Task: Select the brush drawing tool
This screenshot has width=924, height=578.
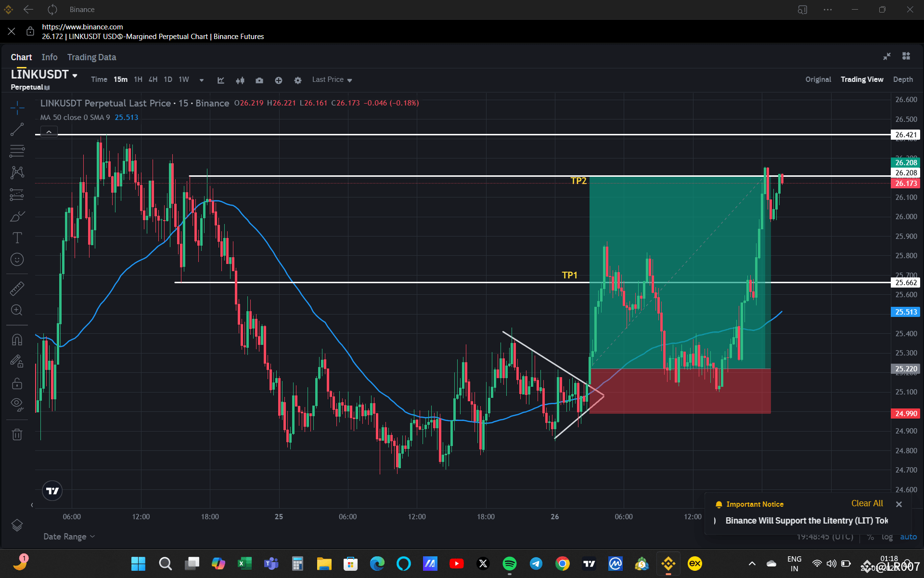Action: pyautogui.click(x=17, y=216)
